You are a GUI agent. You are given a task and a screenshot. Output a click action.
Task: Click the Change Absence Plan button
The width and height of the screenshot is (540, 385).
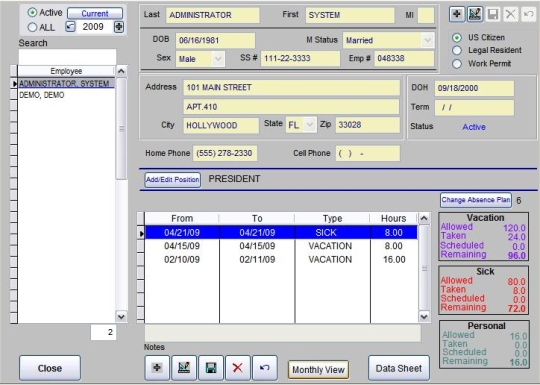pyautogui.click(x=476, y=200)
